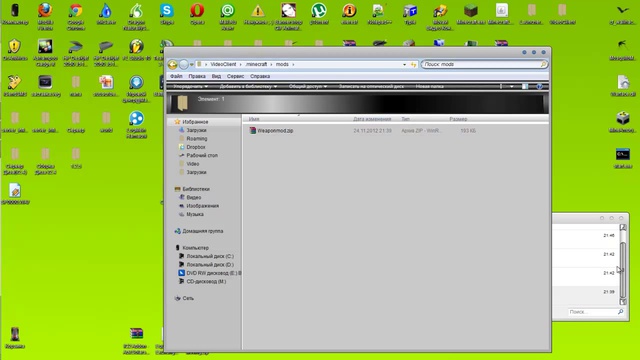
Task: Open the FL Studio fruit icon
Action: click(x=136, y=47)
